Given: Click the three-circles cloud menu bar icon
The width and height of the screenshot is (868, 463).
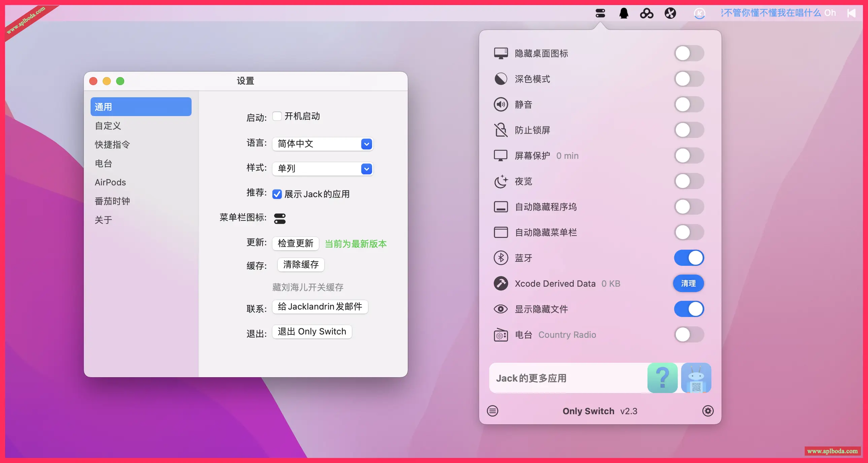Looking at the screenshot, I should coord(646,13).
